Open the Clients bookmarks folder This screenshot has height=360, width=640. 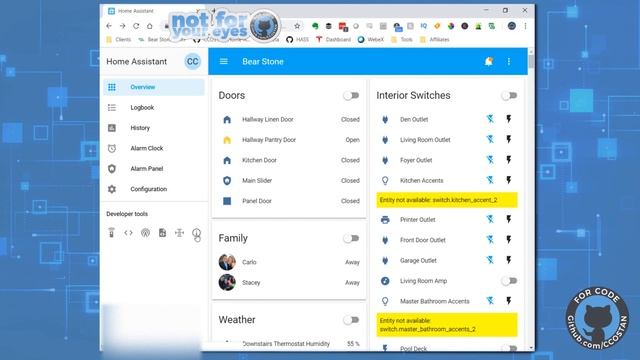119,40
